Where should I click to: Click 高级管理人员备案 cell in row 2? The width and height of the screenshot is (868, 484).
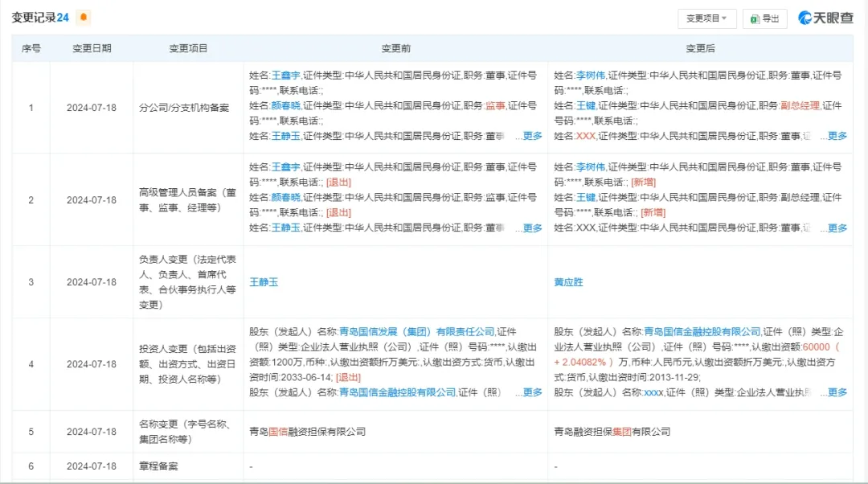pyautogui.click(x=187, y=200)
